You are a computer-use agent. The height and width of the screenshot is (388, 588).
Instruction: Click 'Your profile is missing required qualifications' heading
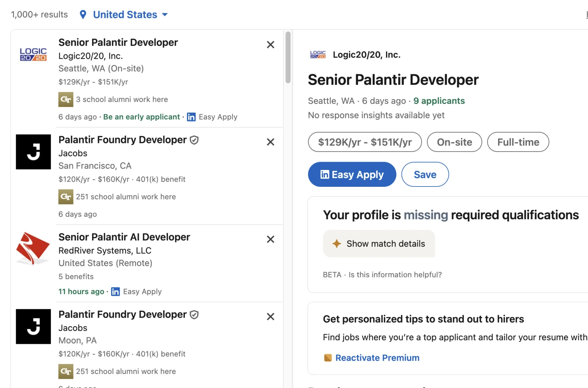[x=451, y=215]
